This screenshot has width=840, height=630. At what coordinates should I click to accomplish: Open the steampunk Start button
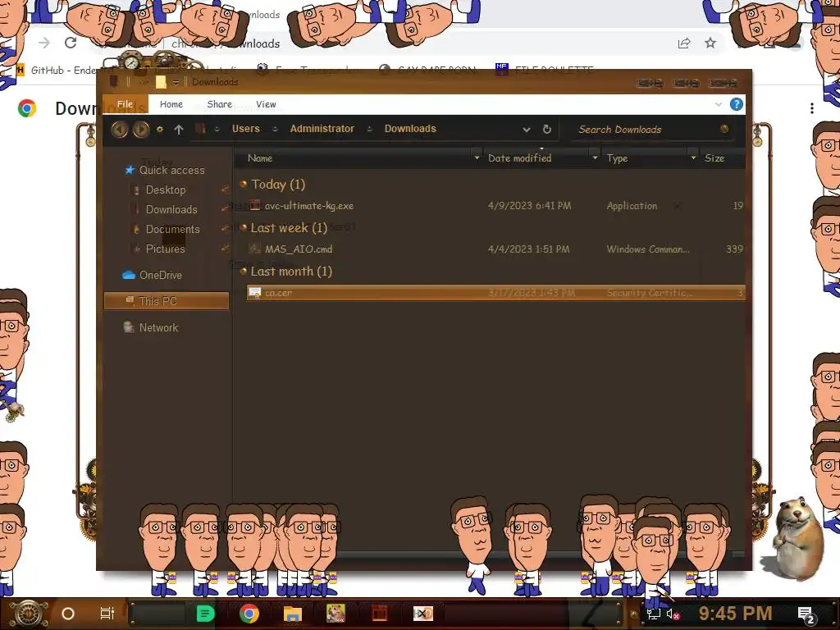29,614
